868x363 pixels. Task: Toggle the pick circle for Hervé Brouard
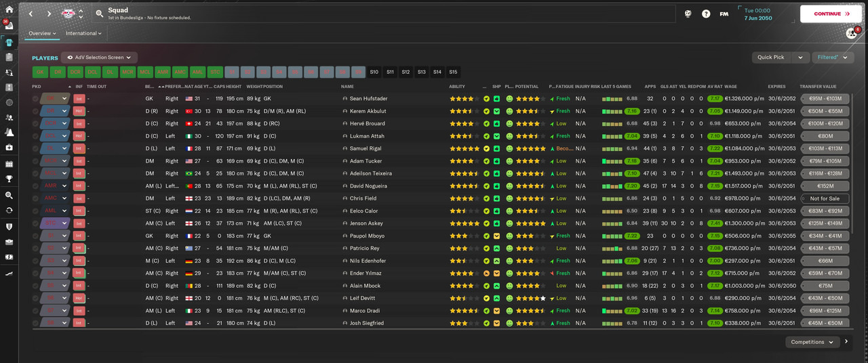[x=35, y=124]
